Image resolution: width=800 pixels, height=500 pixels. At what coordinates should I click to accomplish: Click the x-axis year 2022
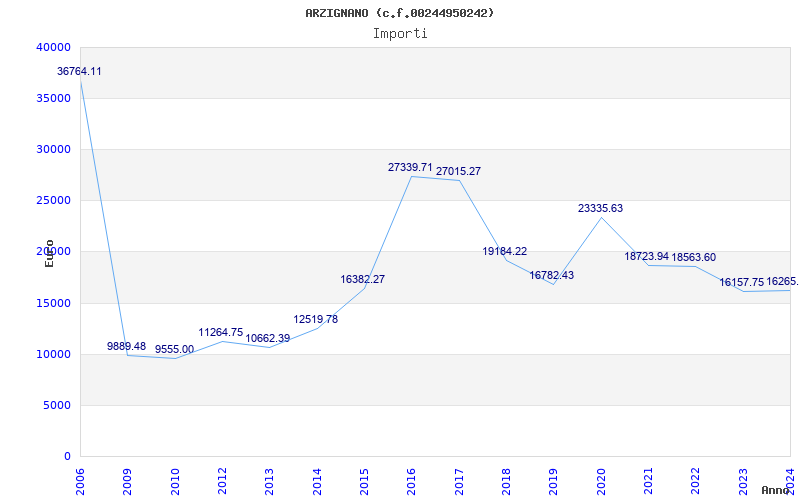point(696,482)
